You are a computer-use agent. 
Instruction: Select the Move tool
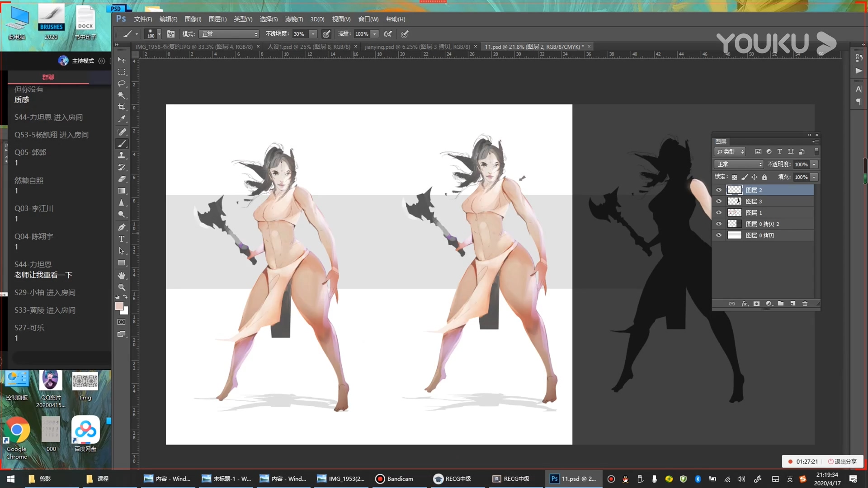coord(122,60)
